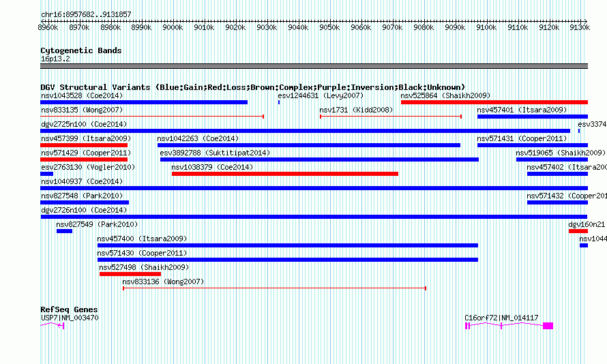Select the nsv1044 partially shown variant bar
607x364 pixels.
coord(584,245)
